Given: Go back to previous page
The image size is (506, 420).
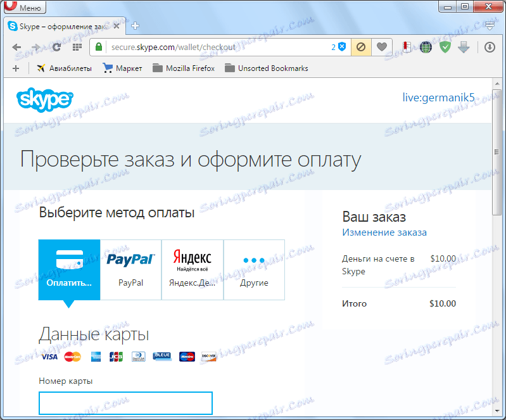Looking at the screenshot, I should pyautogui.click(x=16, y=47).
